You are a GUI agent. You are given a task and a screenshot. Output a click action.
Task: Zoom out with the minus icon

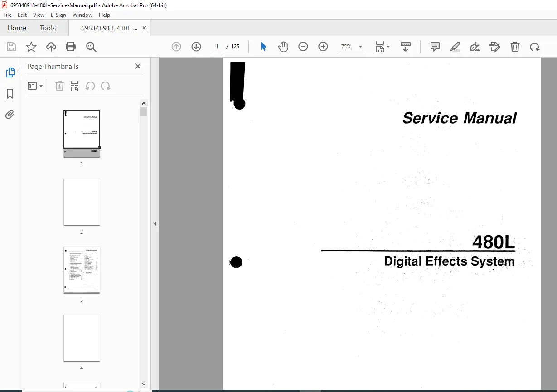point(303,47)
